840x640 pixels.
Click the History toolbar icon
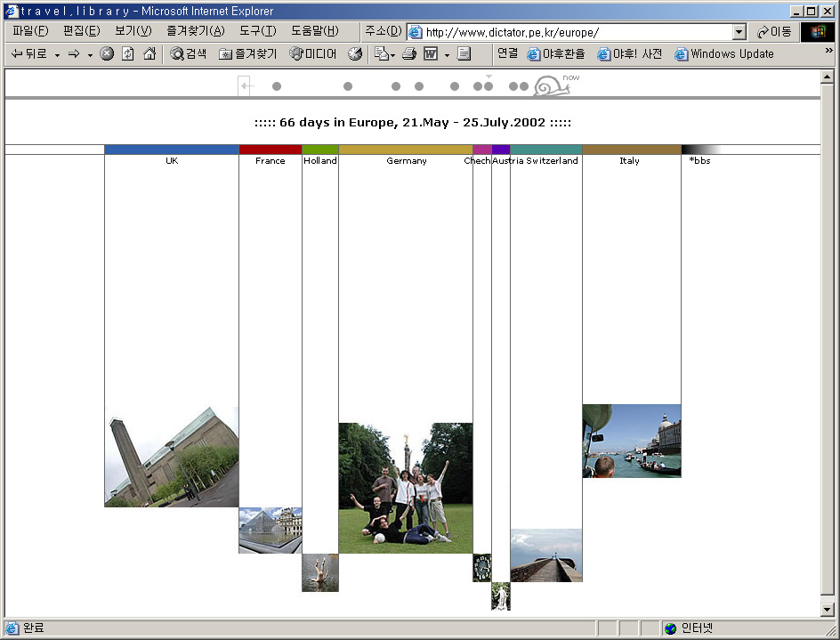[x=355, y=53]
